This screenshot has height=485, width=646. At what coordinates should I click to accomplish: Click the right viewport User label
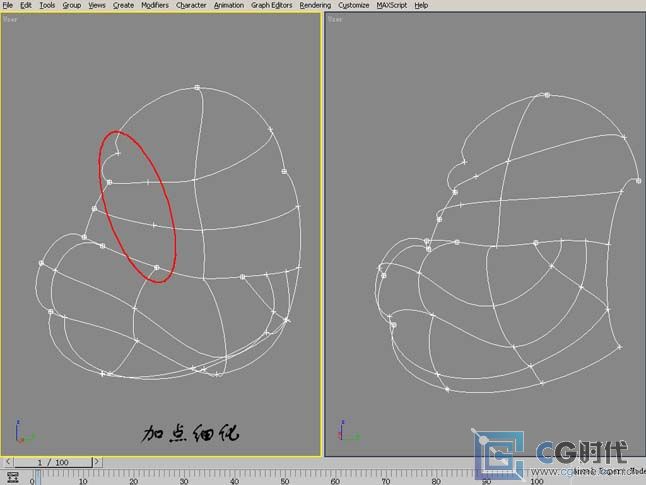point(335,17)
